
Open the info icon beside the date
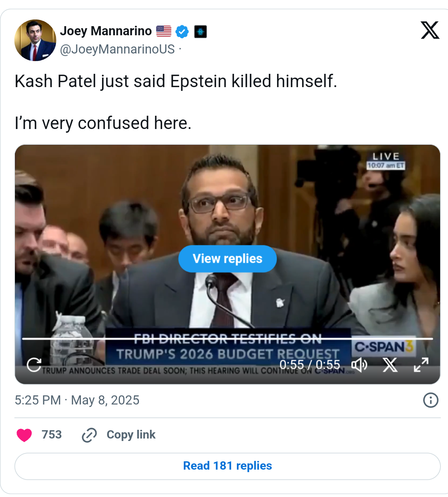coord(431,400)
